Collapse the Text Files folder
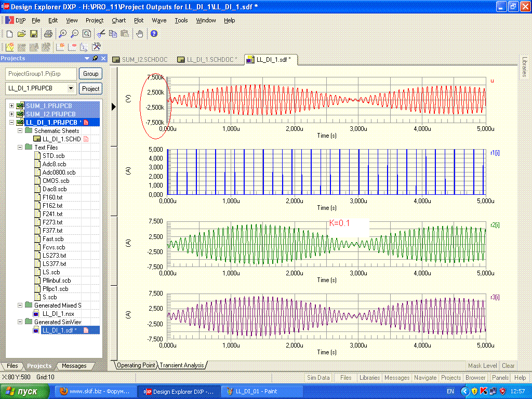532x399 pixels. click(20, 148)
